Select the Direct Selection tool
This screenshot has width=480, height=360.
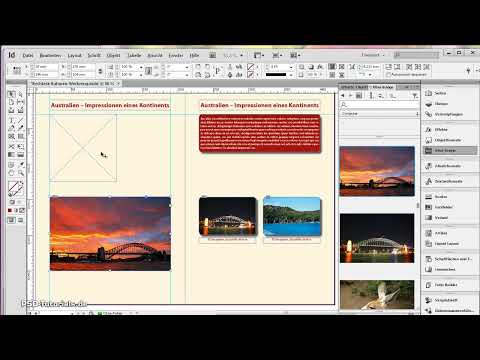click(x=20, y=94)
